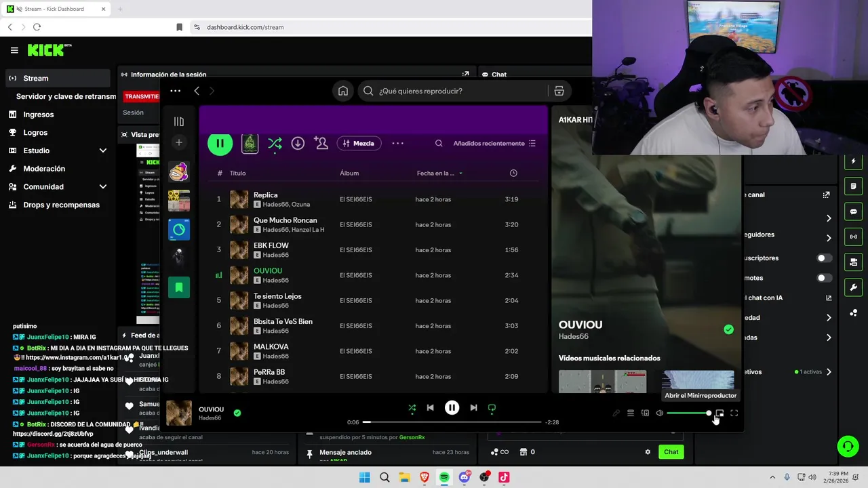Click the chat bubble icon in Kick right rail
Viewport: 868px width, 488px height.
[853, 211]
